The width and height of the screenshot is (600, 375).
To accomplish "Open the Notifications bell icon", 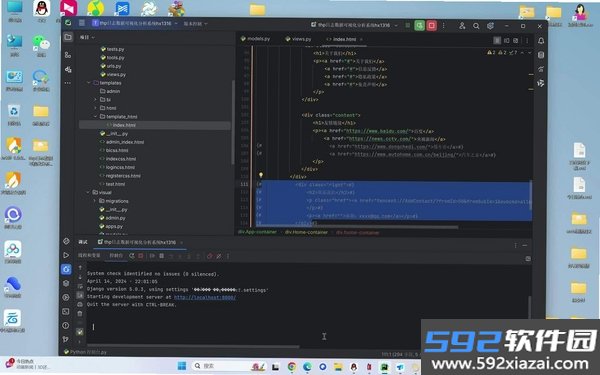I will (x=541, y=41).
